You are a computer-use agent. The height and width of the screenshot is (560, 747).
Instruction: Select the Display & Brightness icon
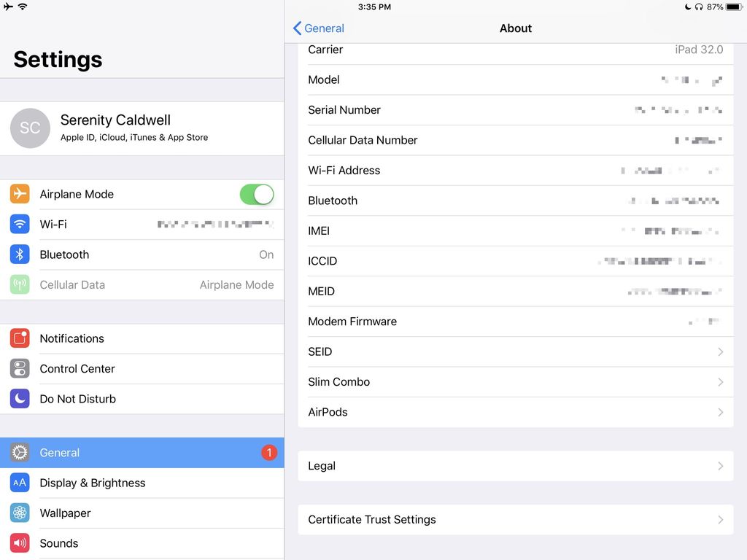(18, 483)
